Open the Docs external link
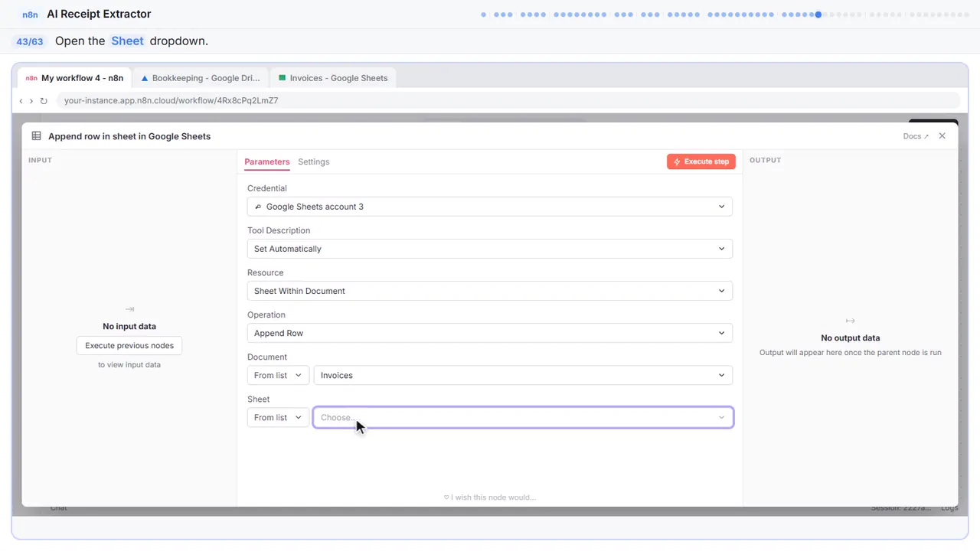Screen dimensions: 980x551 pos(916,136)
